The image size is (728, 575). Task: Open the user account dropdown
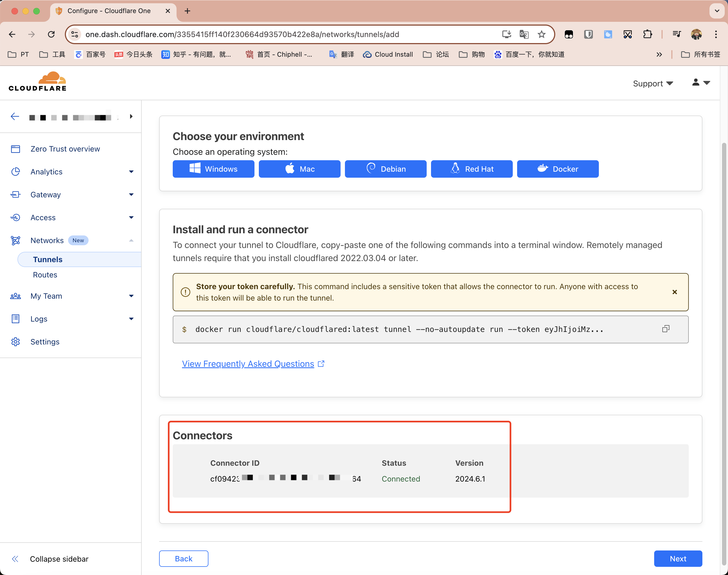[701, 83]
